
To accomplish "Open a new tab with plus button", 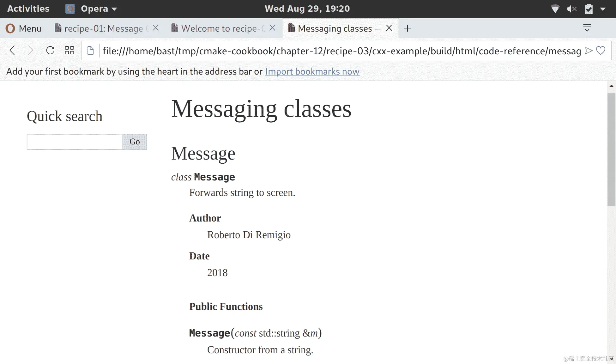I will [408, 28].
